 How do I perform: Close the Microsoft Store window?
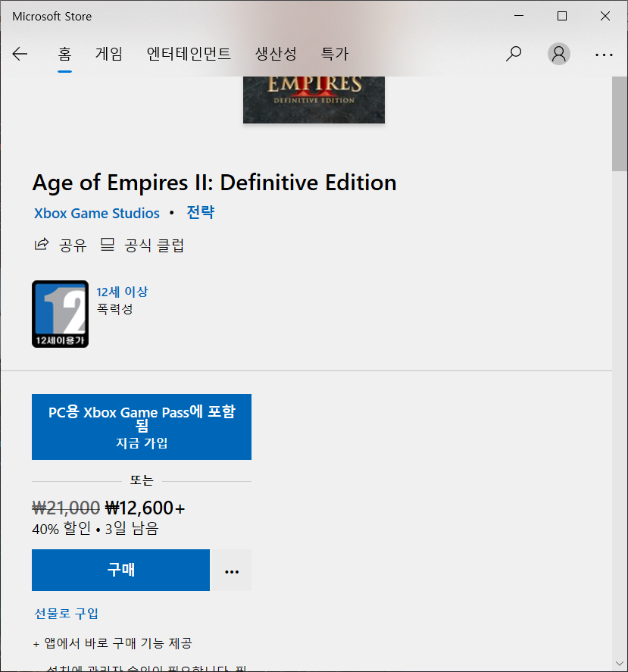[605, 16]
